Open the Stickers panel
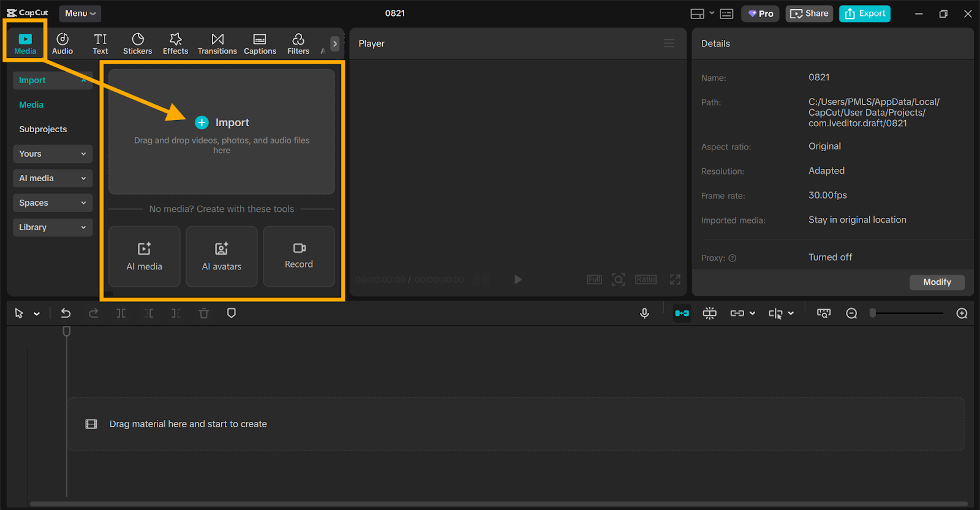 point(137,44)
